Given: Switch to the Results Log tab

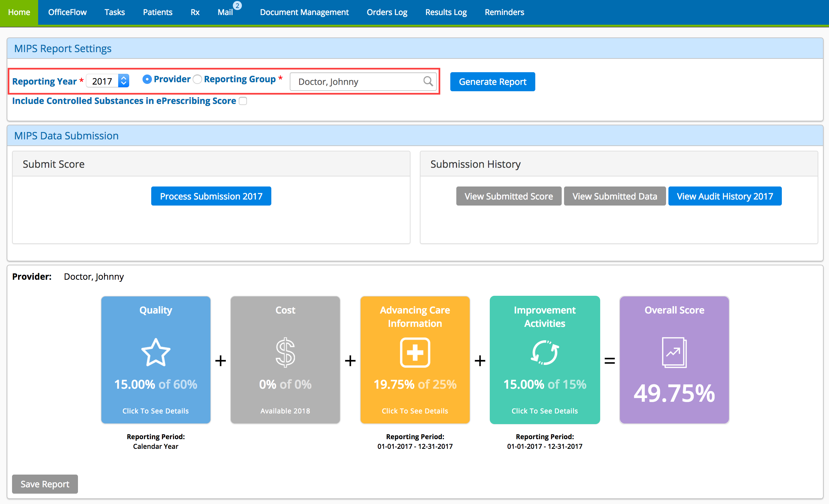Looking at the screenshot, I should [446, 12].
